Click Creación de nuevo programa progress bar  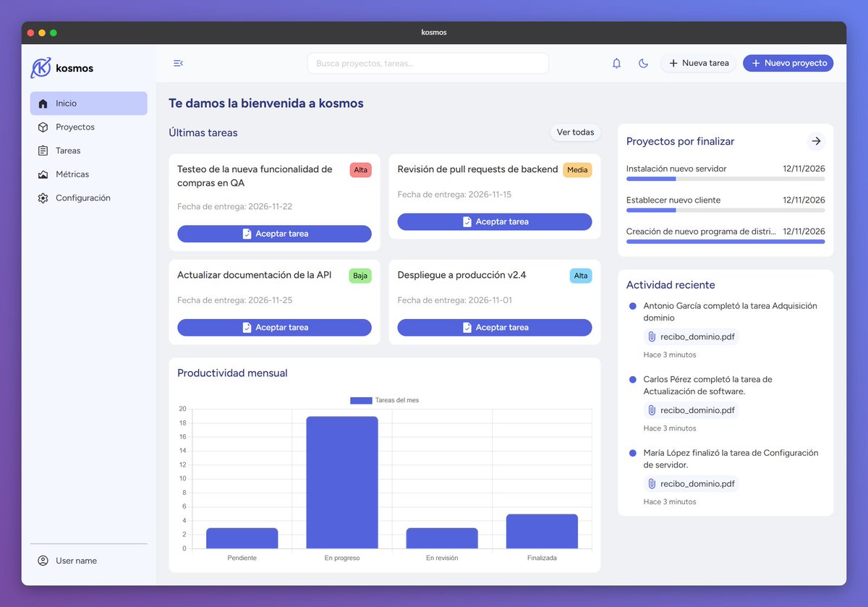(726, 242)
